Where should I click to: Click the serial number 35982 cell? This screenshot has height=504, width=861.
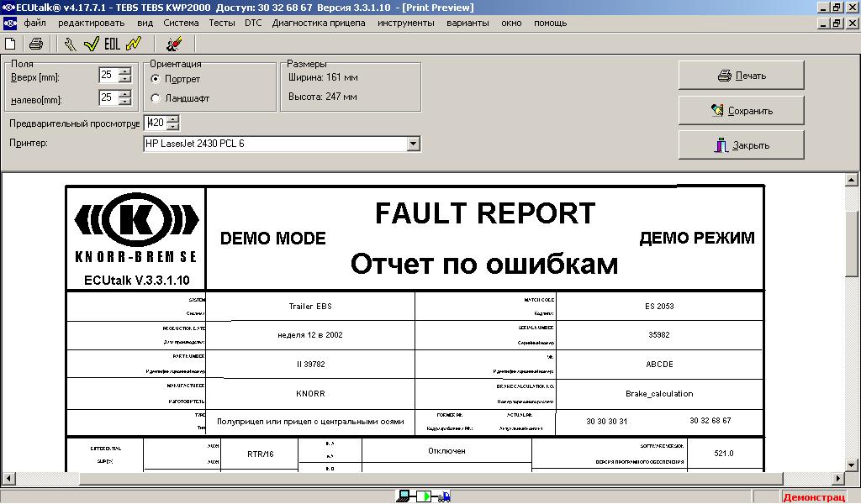tap(659, 335)
